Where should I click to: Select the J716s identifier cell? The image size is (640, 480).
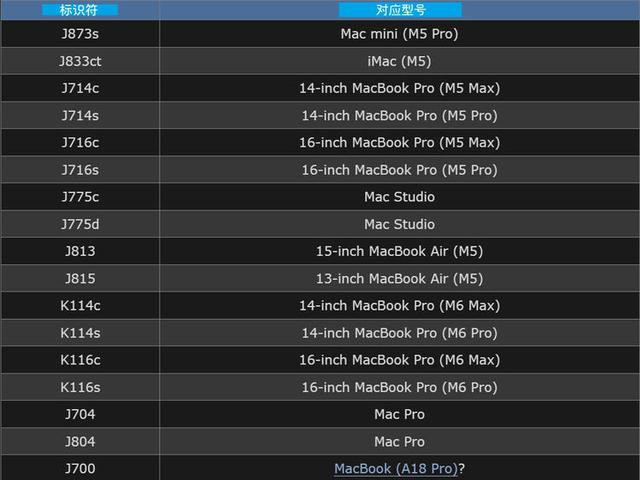pyautogui.click(x=80, y=170)
